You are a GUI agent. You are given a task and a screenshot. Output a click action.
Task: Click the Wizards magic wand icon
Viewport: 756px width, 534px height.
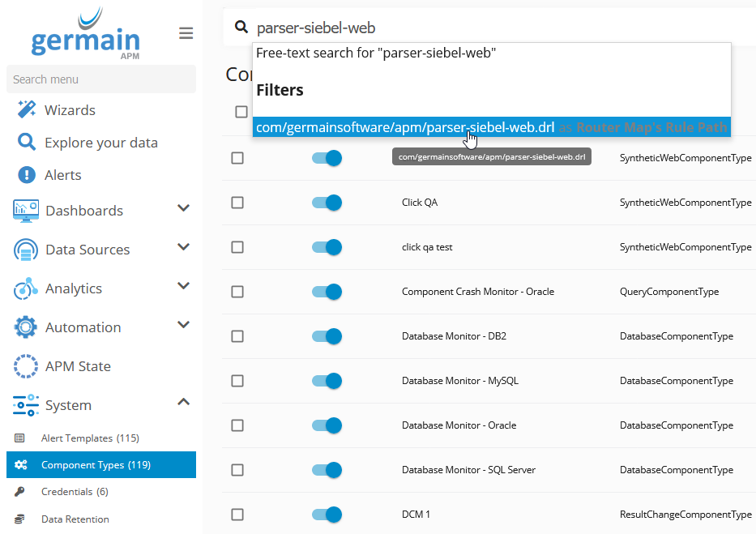27,110
